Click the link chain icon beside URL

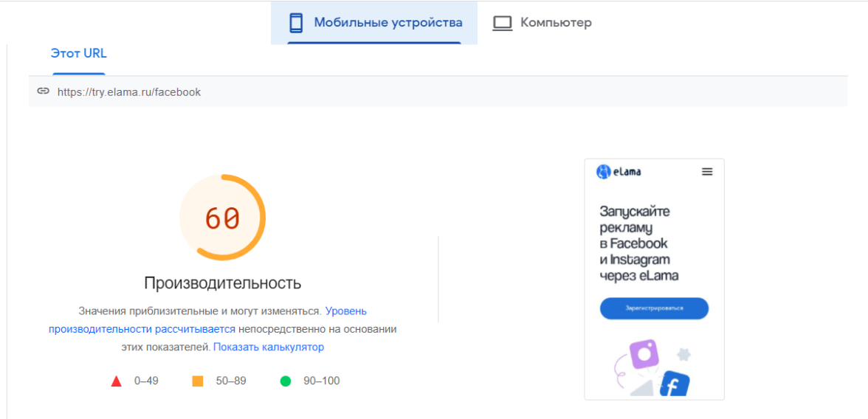[43, 91]
